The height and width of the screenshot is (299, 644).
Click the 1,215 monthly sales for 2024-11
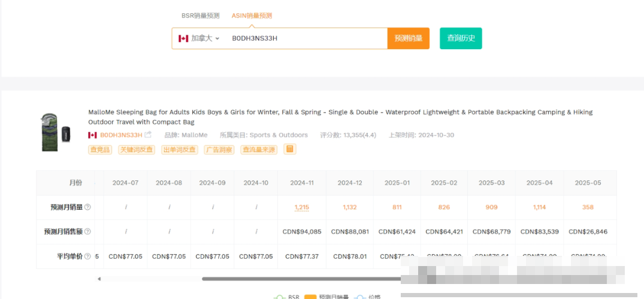[x=301, y=207]
